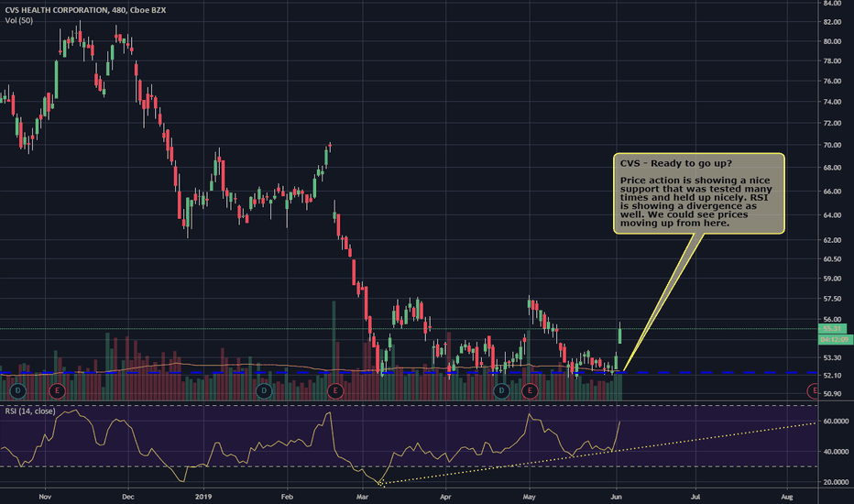The height and width of the screenshot is (504, 854).
Task: Select the CVS HEALTH CORPORATION chart title
Action: 85,10
